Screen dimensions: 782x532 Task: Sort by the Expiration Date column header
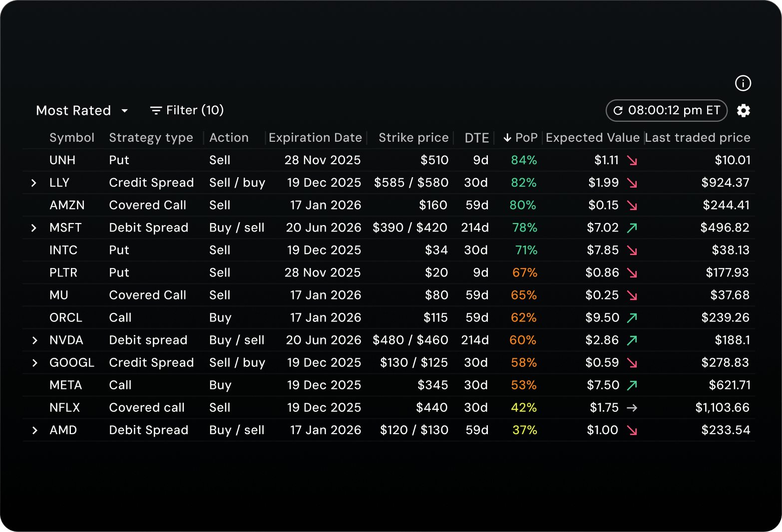315,138
